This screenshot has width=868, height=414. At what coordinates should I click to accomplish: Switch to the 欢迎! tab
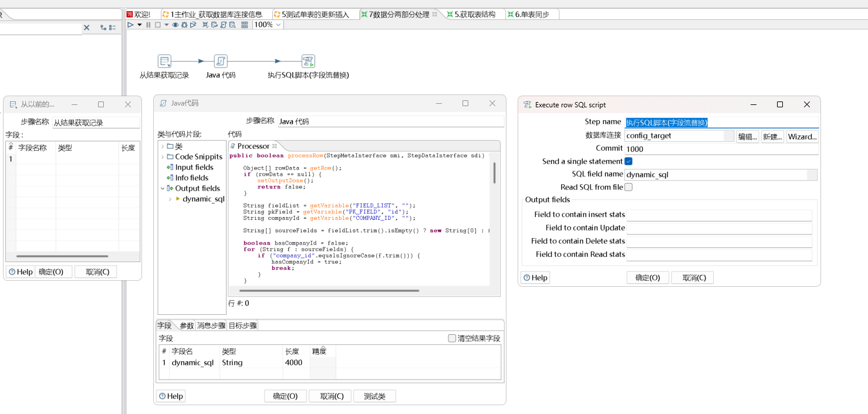(x=138, y=14)
